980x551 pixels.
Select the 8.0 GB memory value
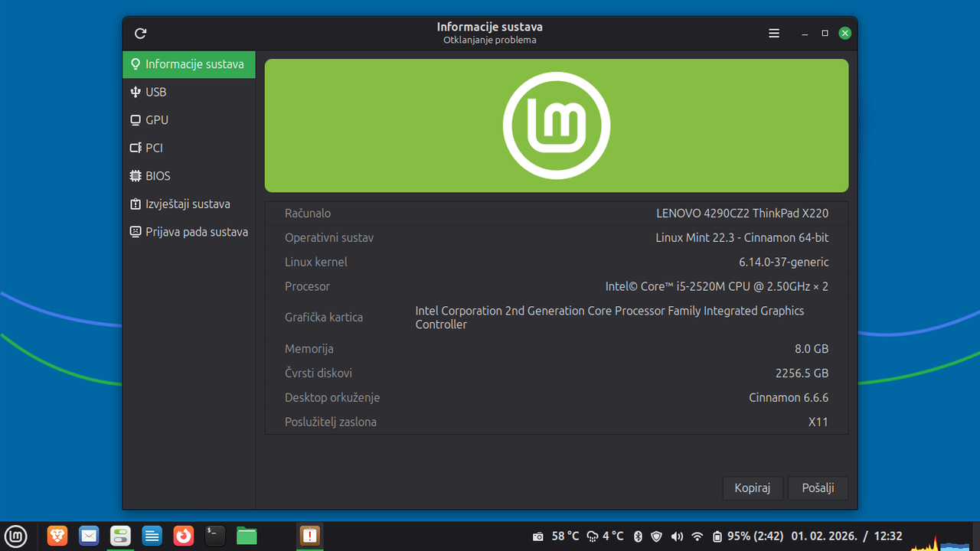click(x=812, y=349)
